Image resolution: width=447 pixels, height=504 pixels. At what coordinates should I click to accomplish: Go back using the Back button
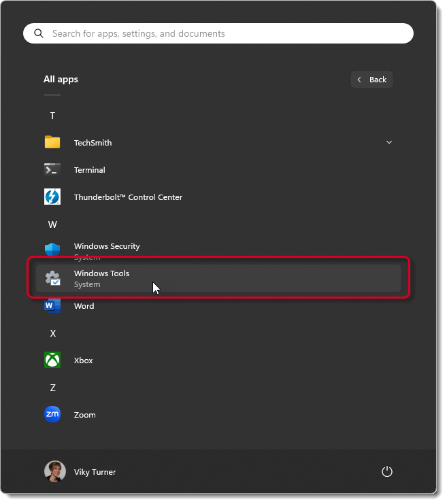coord(371,80)
